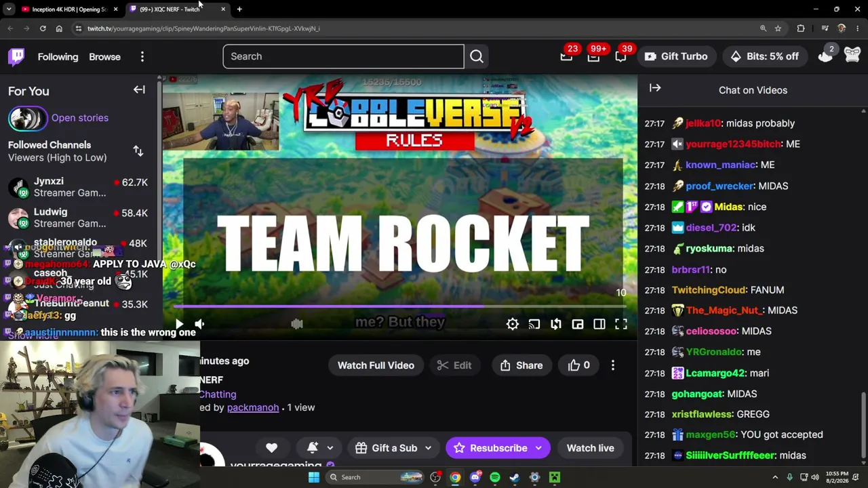Open Prime loot with the 23 badge
The image size is (868, 488).
(x=566, y=56)
